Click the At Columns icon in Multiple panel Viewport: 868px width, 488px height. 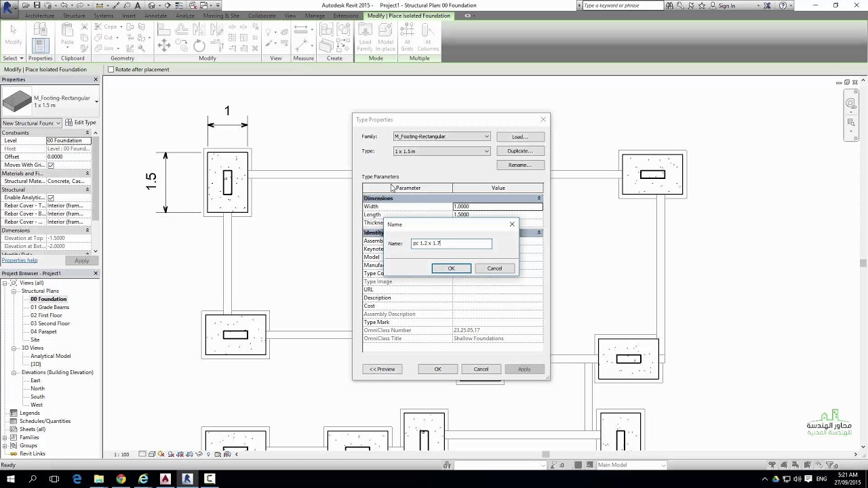pos(428,37)
